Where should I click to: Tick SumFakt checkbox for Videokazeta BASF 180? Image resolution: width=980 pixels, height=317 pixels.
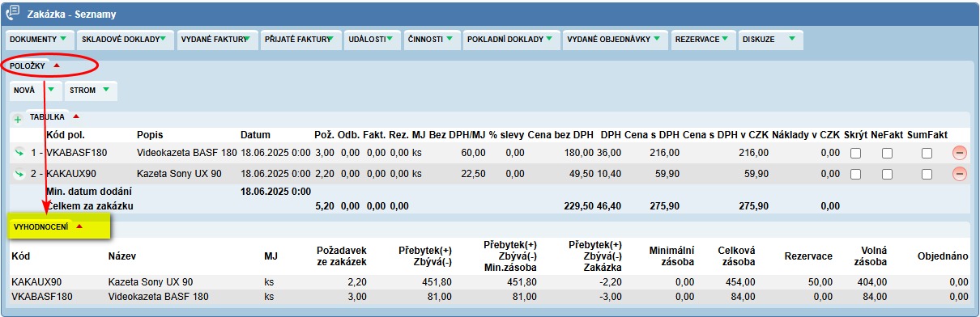tap(927, 153)
